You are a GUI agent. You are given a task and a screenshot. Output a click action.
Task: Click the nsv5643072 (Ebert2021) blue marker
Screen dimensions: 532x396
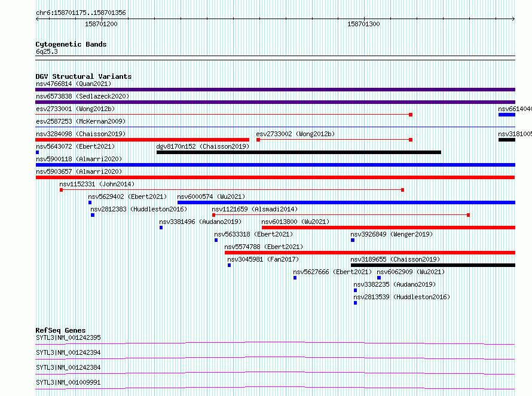37,152
